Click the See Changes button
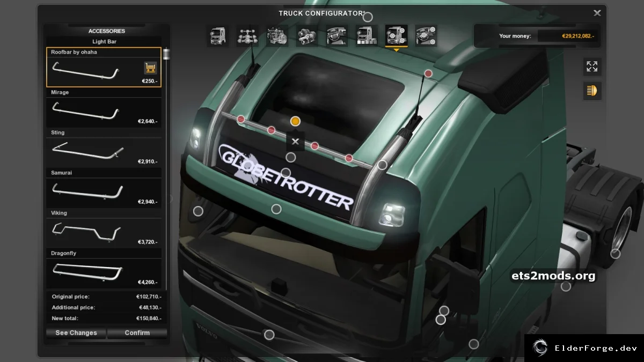This screenshot has width=644, height=362. 76,333
